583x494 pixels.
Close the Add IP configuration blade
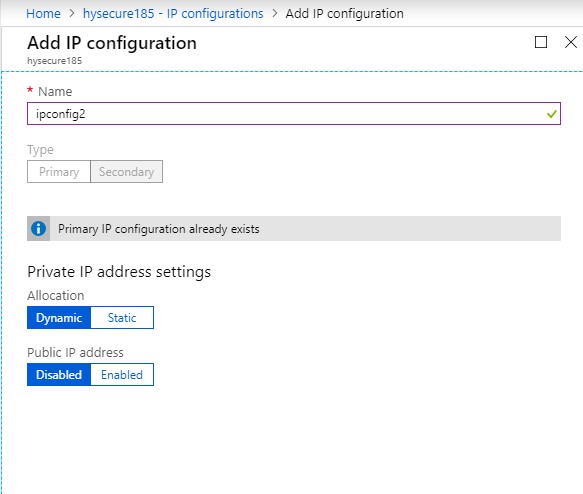[571, 42]
